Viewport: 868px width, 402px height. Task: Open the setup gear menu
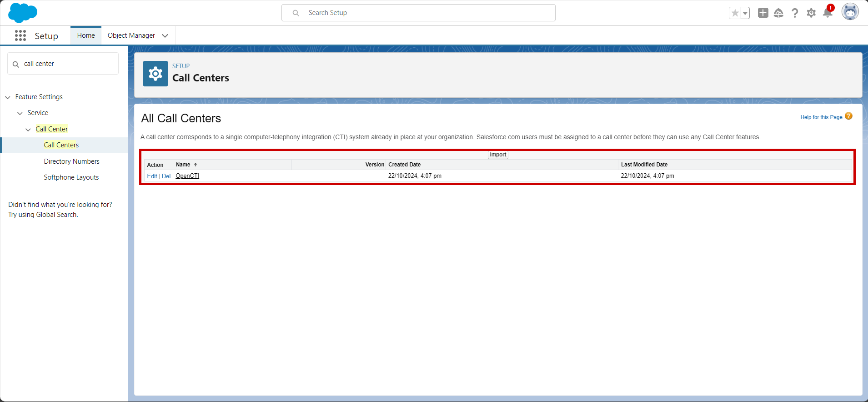tap(811, 13)
